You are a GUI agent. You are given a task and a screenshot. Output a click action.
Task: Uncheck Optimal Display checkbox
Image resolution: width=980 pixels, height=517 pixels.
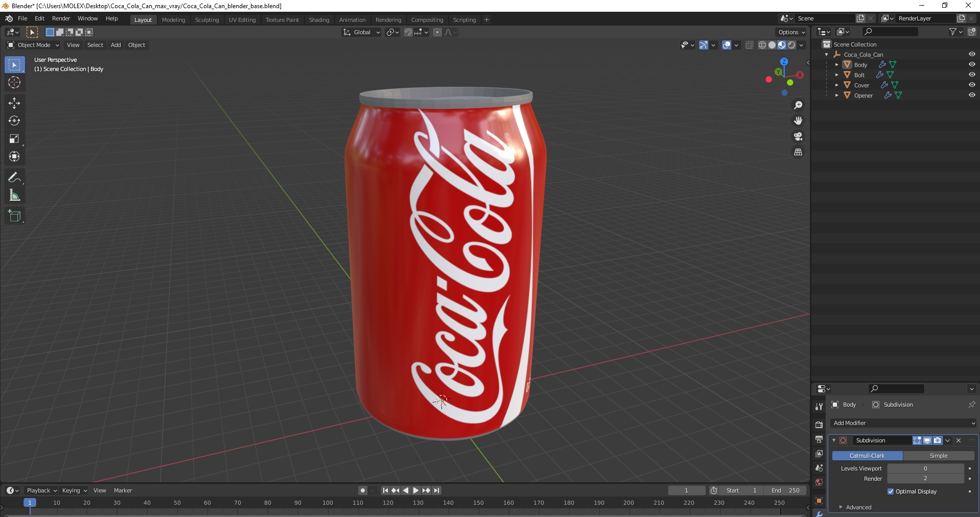pyautogui.click(x=891, y=491)
